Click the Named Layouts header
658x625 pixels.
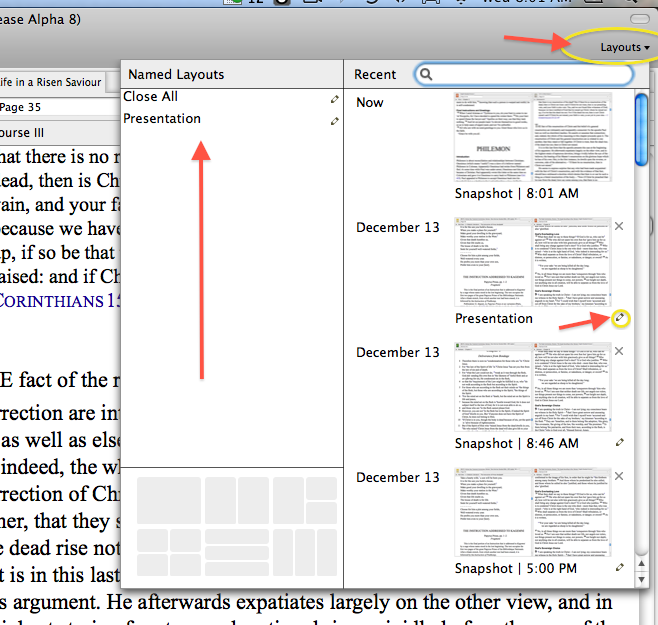[x=176, y=74]
